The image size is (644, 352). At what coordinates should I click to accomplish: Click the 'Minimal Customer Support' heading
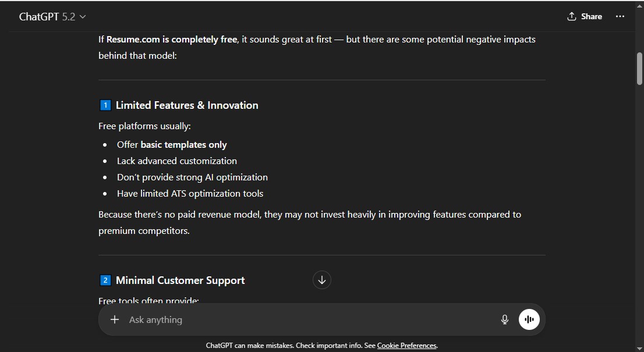pyautogui.click(x=180, y=280)
